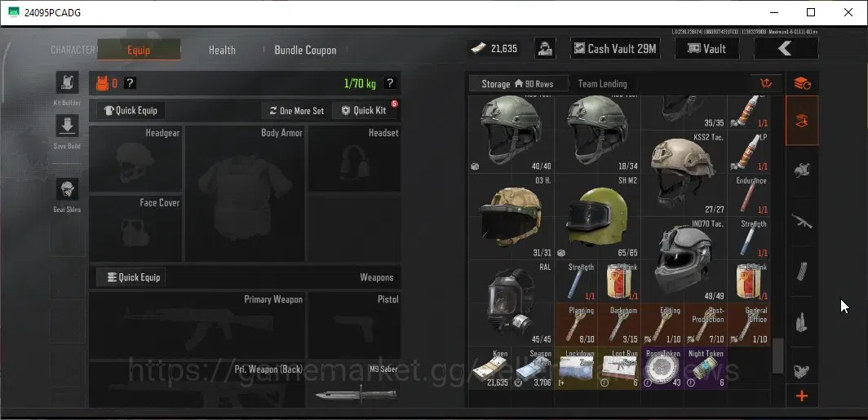The image size is (868, 420).
Task: Select the O3 H. camo helmet
Action: click(511, 216)
